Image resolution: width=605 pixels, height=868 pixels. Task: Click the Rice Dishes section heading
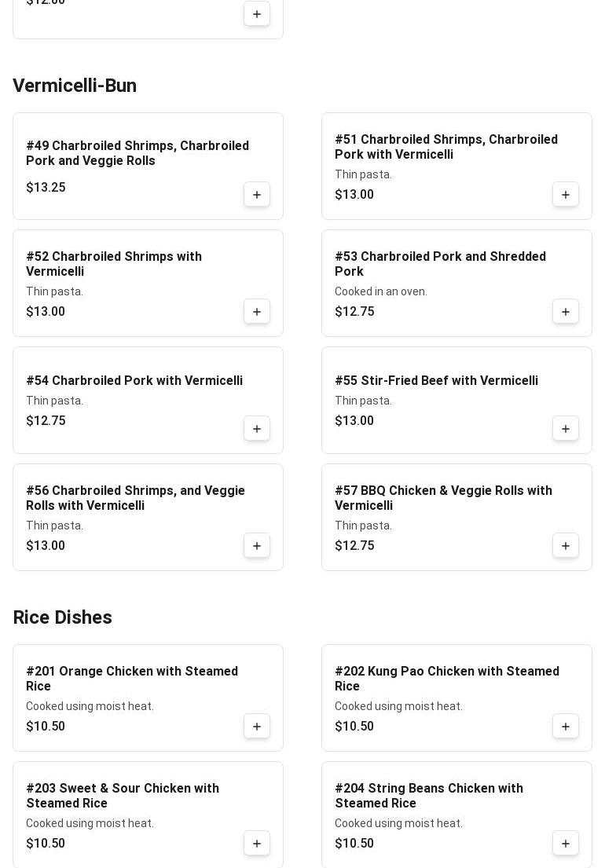(x=63, y=617)
